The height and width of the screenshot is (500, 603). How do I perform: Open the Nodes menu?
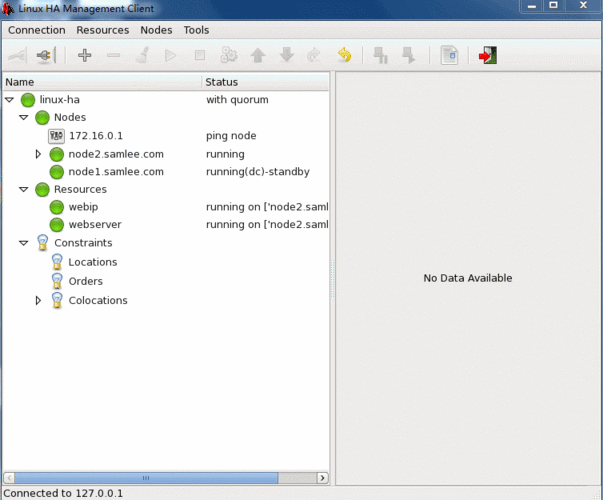tap(156, 30)
